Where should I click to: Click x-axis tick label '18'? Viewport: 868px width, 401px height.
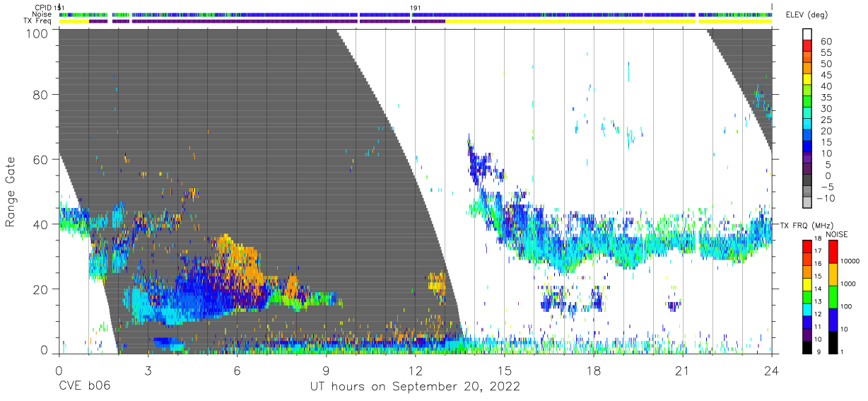(594, 370)
